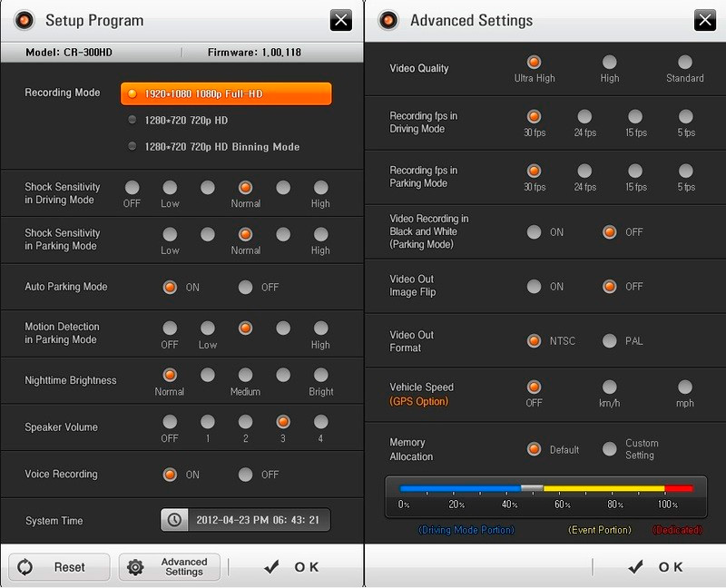Image resolution: width=726 pixels, height=588 pixels.
Task: Set Video Quality to Standard
Action: pyautogui.click(x=685, y=62)
